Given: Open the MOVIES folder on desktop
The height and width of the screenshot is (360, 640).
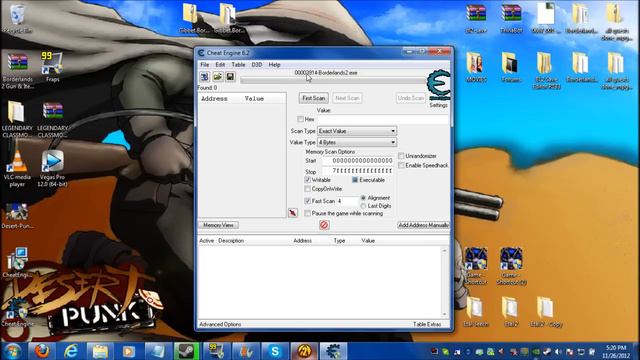Looking at the screenshot, I should [x=476, y=67].
